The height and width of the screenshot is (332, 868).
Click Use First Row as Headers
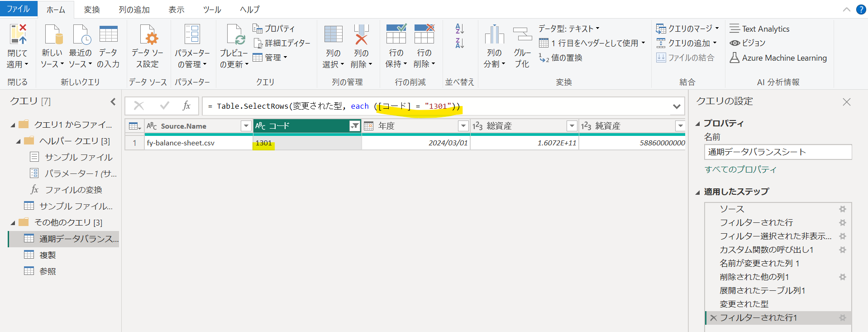pyautogui.click(x=592, y=43)
